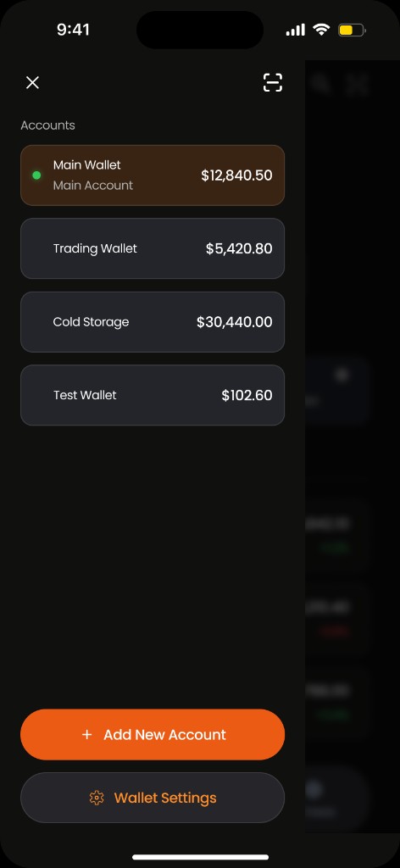Click the $12,840.50 Main Wallet balance
Viewport: 400px width, 868px height.
tap(236, 175)
